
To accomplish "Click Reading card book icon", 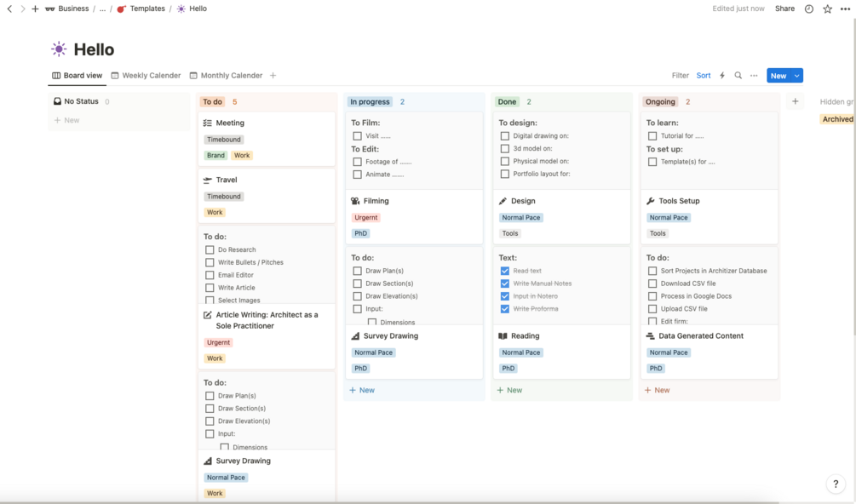I will point(503,336).
